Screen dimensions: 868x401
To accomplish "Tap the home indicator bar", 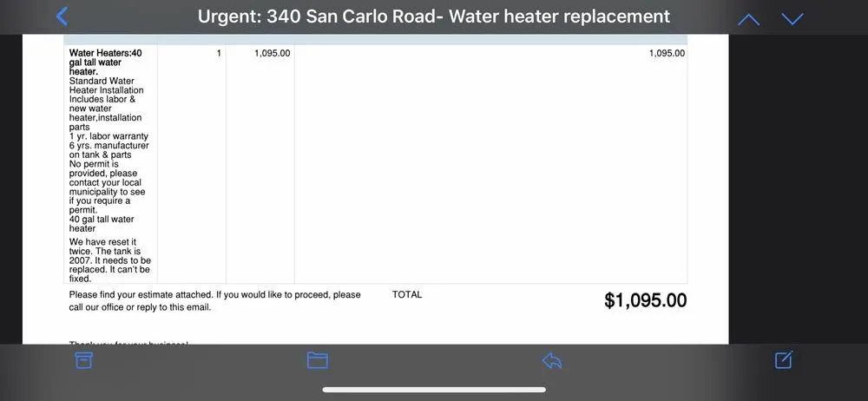I will pos(434,389).
